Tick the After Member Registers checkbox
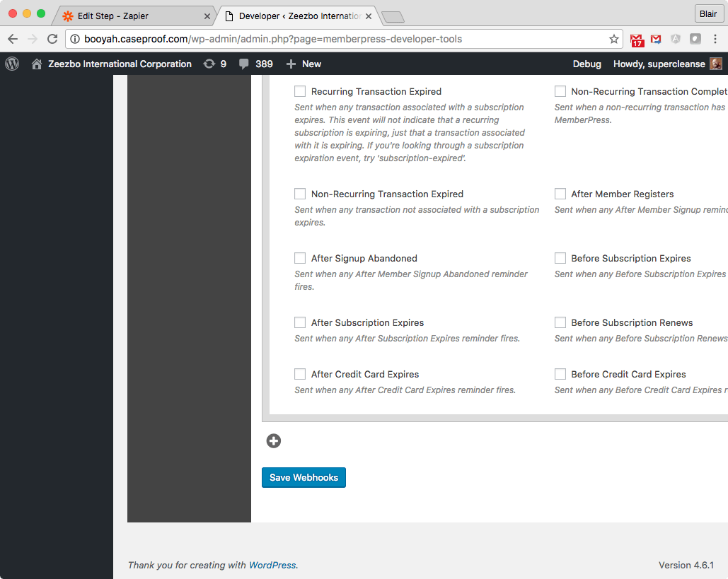The height and width of the screenshot is (579, 728). 560,194
